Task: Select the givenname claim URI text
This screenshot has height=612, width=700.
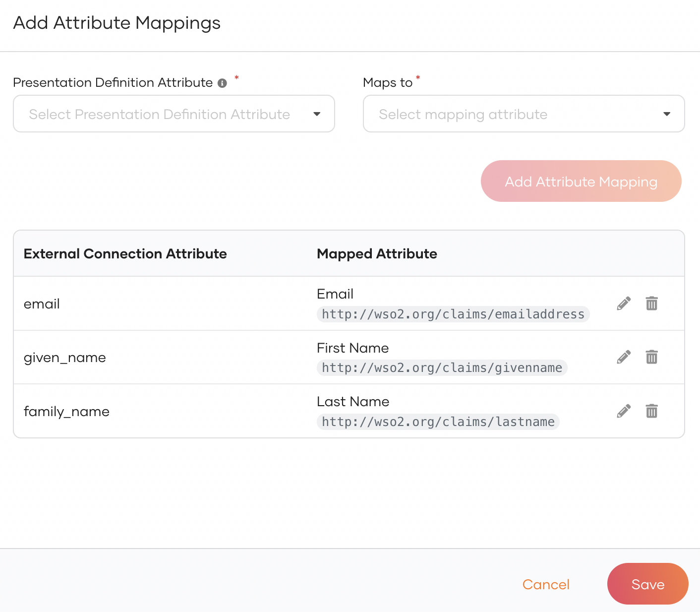Action: click(442, 367)
